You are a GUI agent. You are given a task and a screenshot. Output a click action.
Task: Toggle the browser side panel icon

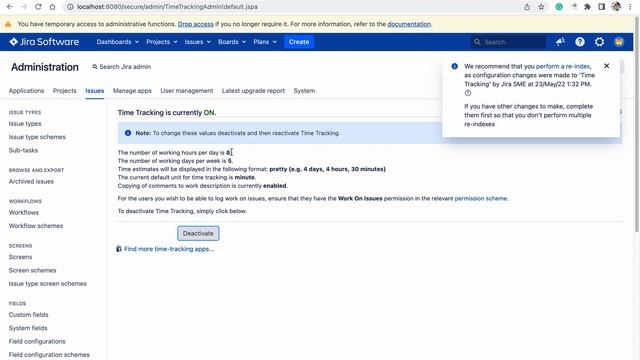(601, 7)
